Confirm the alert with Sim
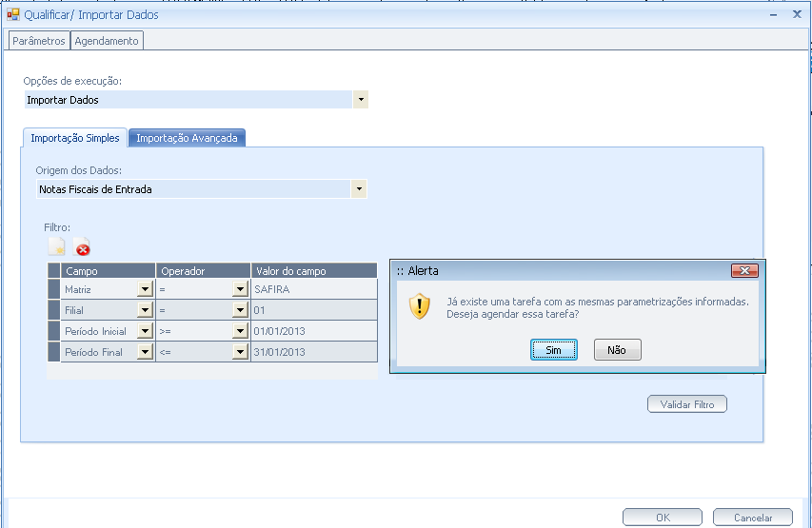The height and width of the screenshot is (528, 812). click(554, 350)
